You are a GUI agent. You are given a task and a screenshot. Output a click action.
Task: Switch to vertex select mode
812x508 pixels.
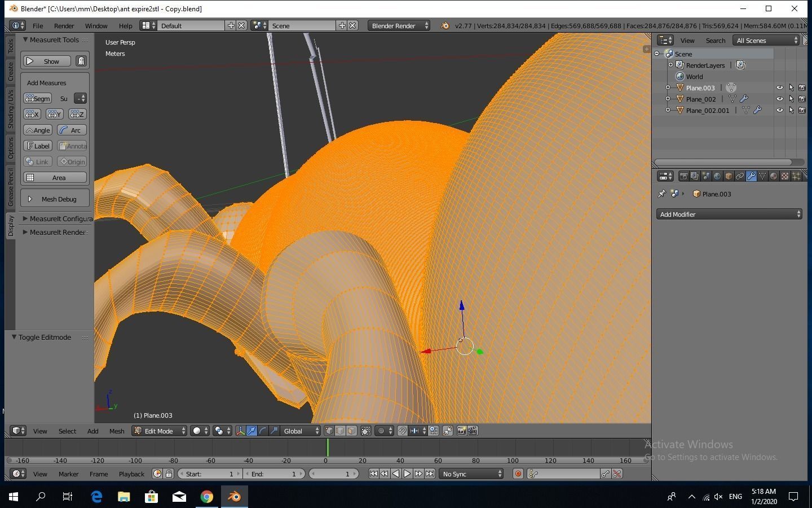click(329, 431)
